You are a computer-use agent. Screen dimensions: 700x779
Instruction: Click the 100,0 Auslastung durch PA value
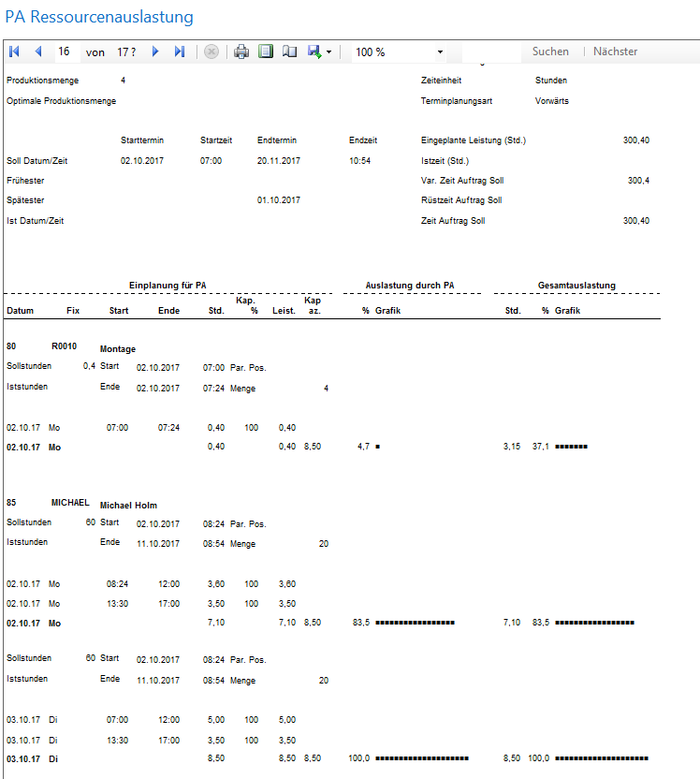[x=359, y=758]
